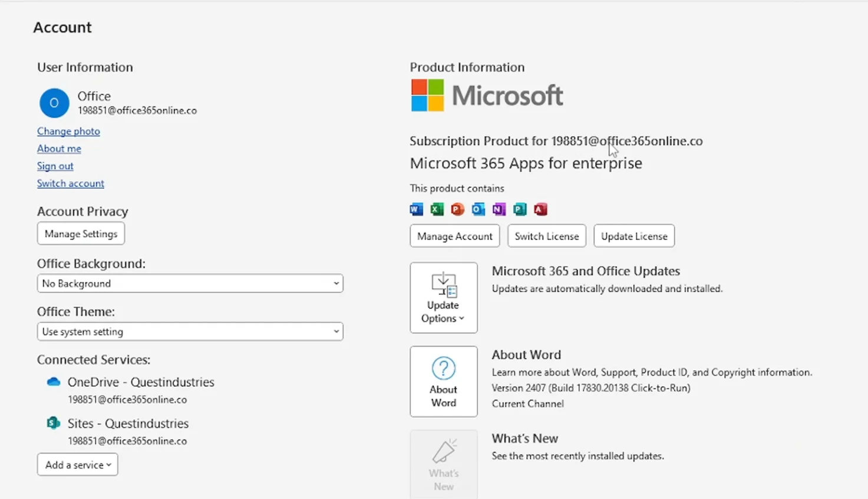The height and width of the screenshot is (499, 868).
Task: Click the Version 2407 build text
Action: [591, 388]
